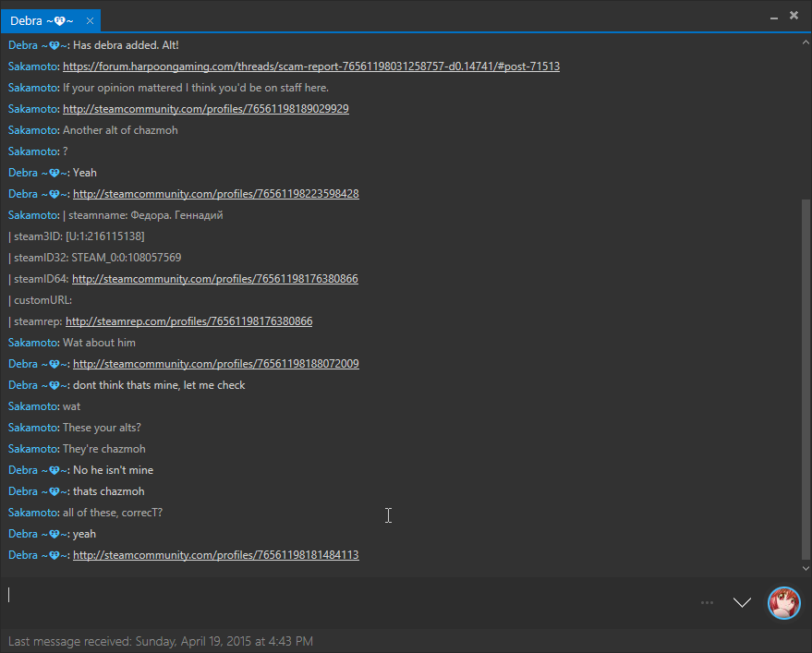The image size is (812, 653).
Task: Open steamcommunity profile link ending 188072009
Action: (215, 364)
